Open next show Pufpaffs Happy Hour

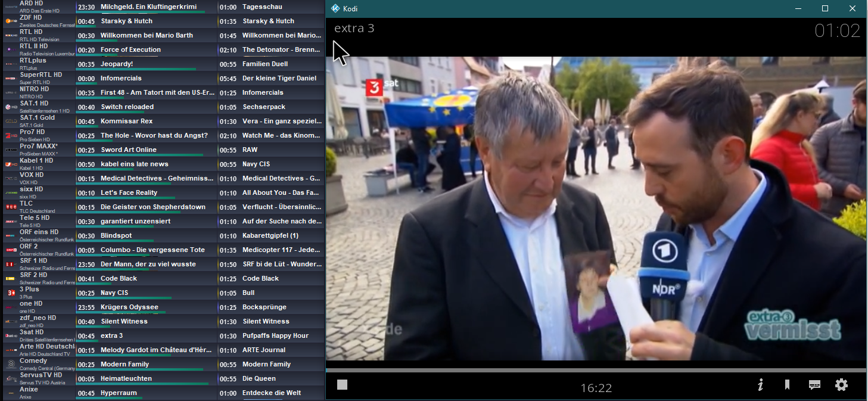275,335
